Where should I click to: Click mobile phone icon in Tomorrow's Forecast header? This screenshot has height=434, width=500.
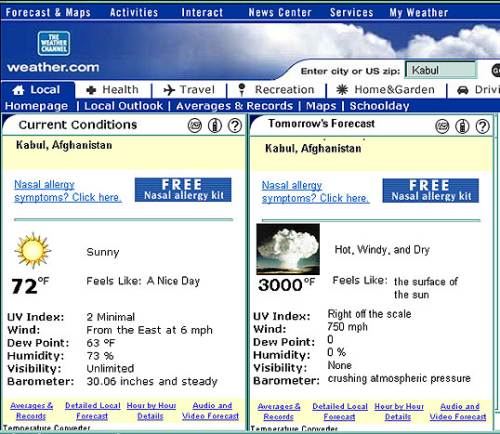pyautogui.click(x=462, y=126)
